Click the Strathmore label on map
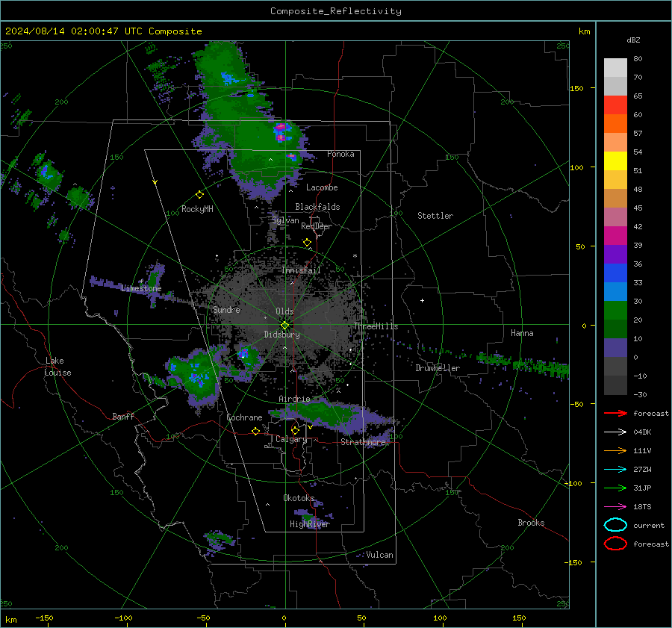The image size is (672, 628). [363, 442]
